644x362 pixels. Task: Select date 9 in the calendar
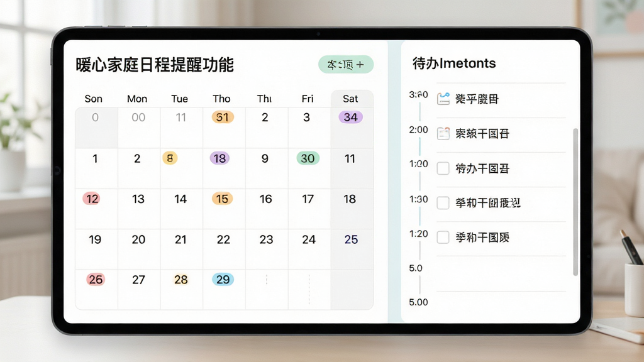point(265,158)
